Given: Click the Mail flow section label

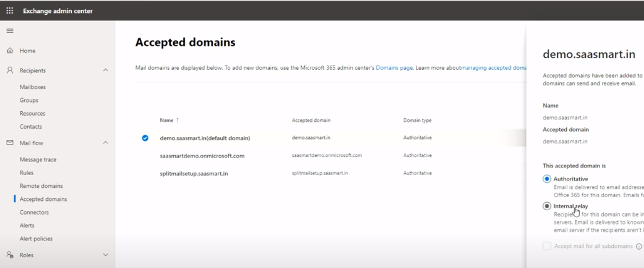Looking at the screenshot, I should pos(31,143).
